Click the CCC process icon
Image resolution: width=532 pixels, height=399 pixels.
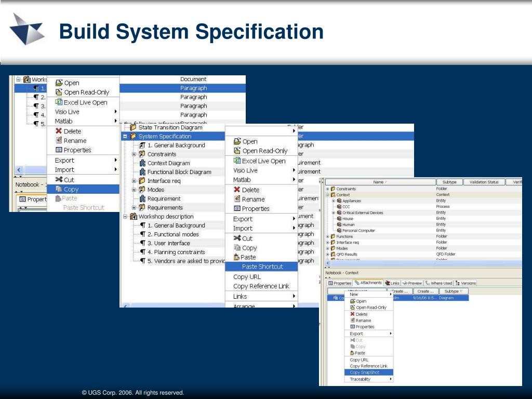[x=339, y=207]
